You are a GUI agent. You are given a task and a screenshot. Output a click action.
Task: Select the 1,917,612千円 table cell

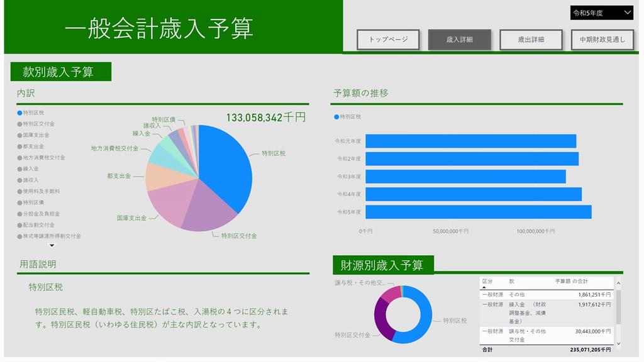pos(594,305)
